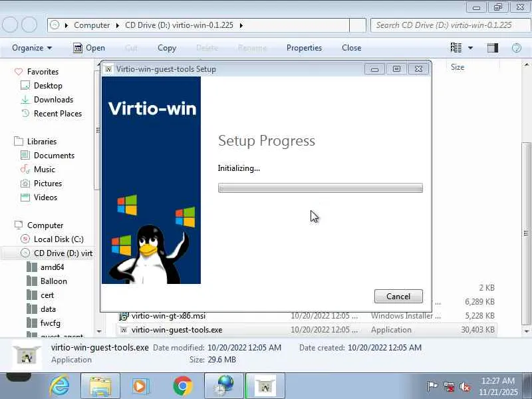The height and width of the screenshot is (399, 532).
Task: Click Copy in the toolbar
Action: pyautogui.click(x=167, y=48)
